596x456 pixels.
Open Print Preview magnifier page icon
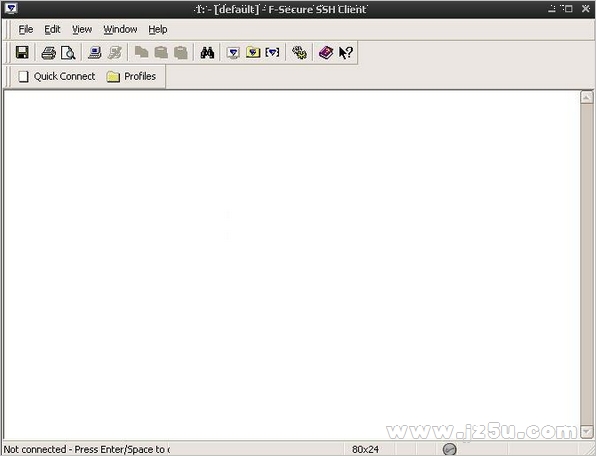pyautogui.click(x=68, y=53)
